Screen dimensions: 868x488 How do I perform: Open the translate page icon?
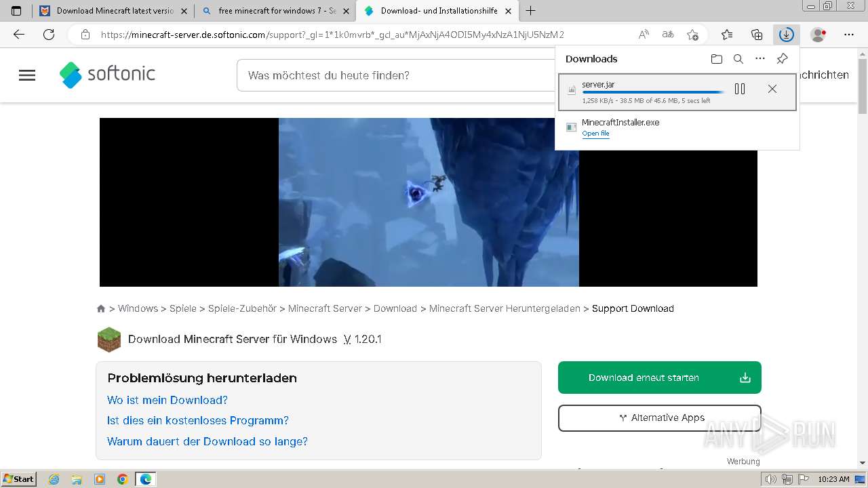(668, 35)
